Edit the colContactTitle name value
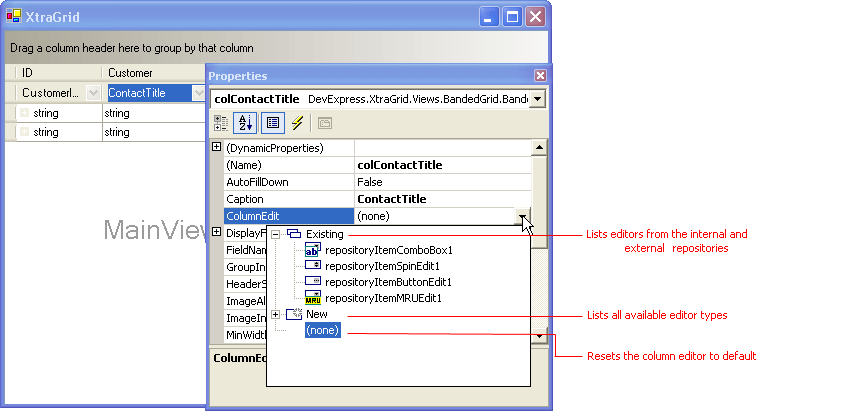 point(443,165)
